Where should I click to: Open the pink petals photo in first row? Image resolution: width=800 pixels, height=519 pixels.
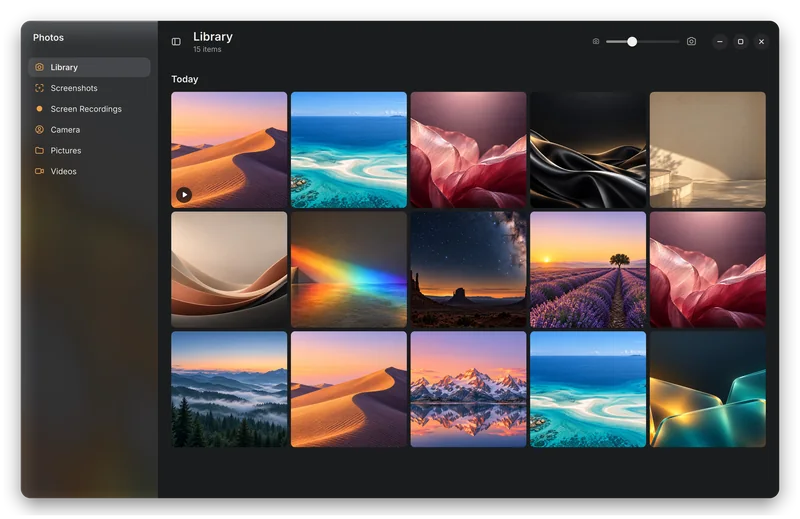468,150
